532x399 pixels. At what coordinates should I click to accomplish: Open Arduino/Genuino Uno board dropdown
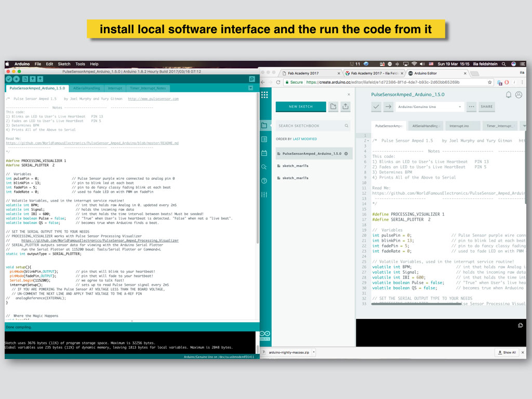coord(430,107)
